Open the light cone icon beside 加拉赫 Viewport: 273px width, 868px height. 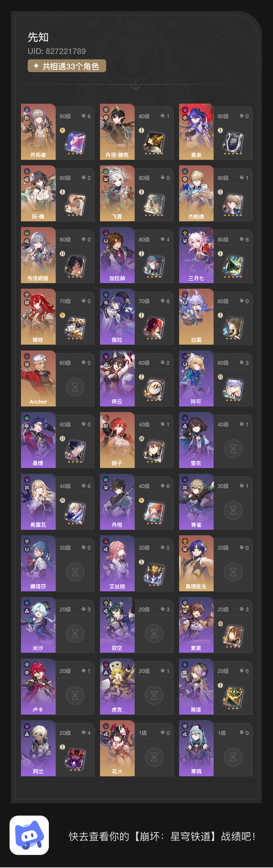click(x=154, y=266)
